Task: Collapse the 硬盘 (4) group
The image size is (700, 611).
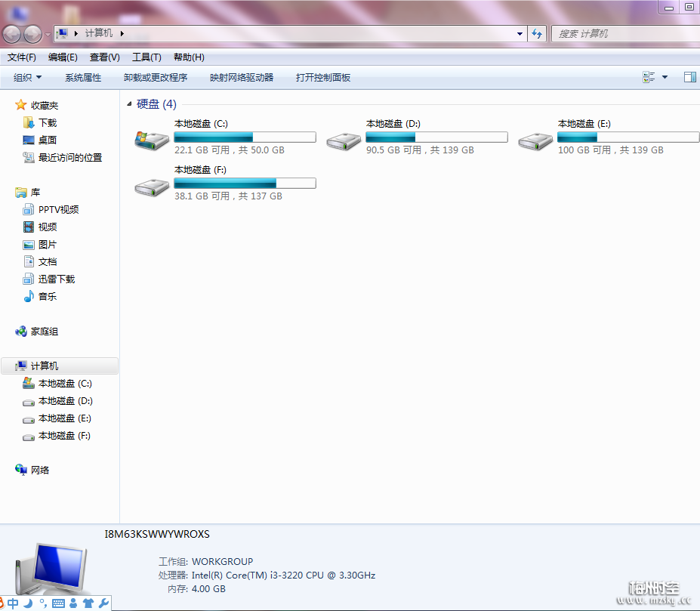Action: (129, 104)
